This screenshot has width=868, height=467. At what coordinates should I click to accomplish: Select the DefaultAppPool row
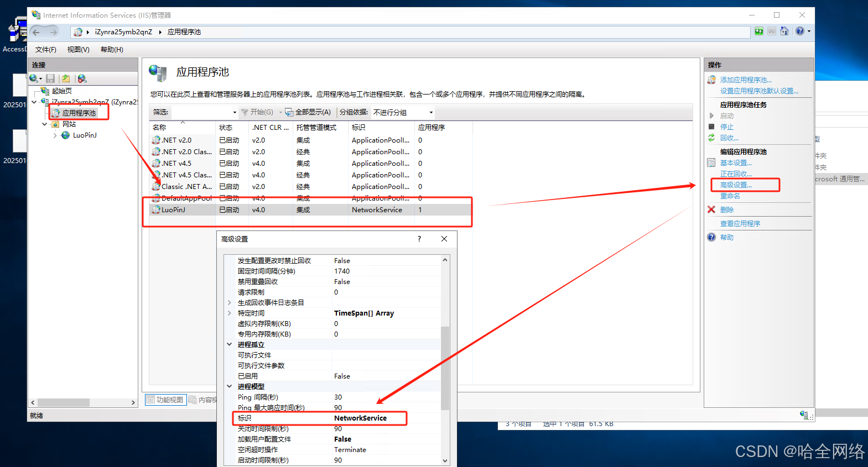pyautogui.click(x=310, y=198)
